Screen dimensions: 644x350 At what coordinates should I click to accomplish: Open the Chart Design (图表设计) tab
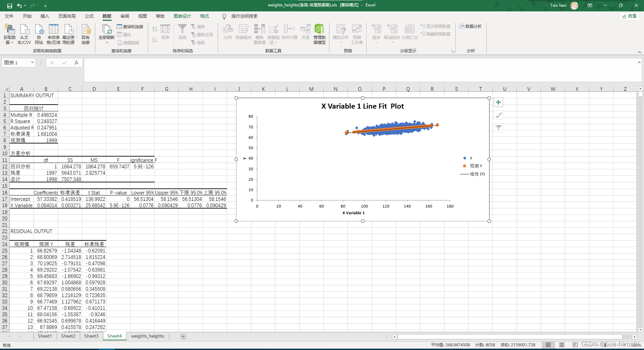click(x=182, y=16)
